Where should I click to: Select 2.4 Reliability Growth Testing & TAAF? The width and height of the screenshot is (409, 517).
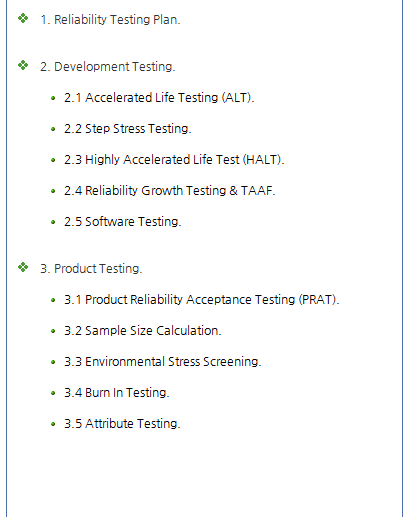[x=170, y=191]
